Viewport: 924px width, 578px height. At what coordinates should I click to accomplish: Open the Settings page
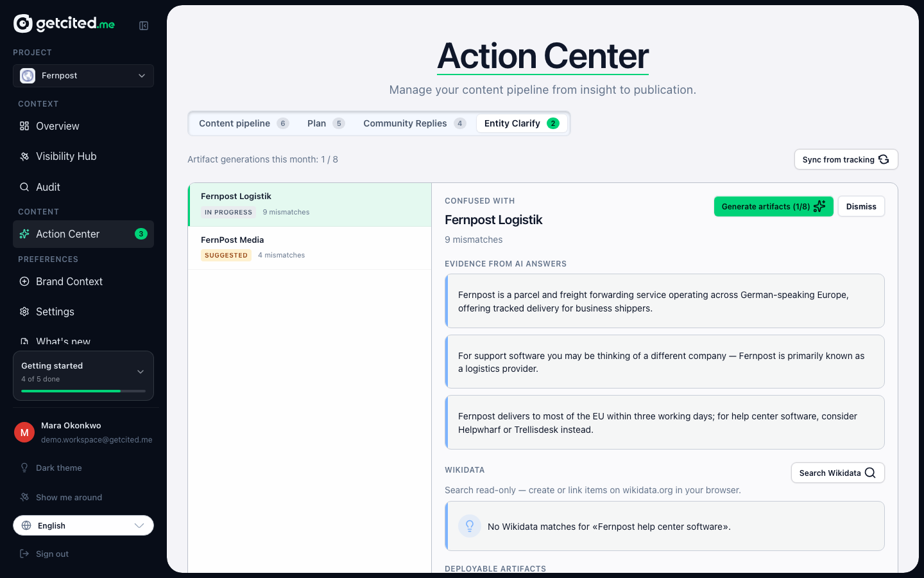click(x=83, y=311)
